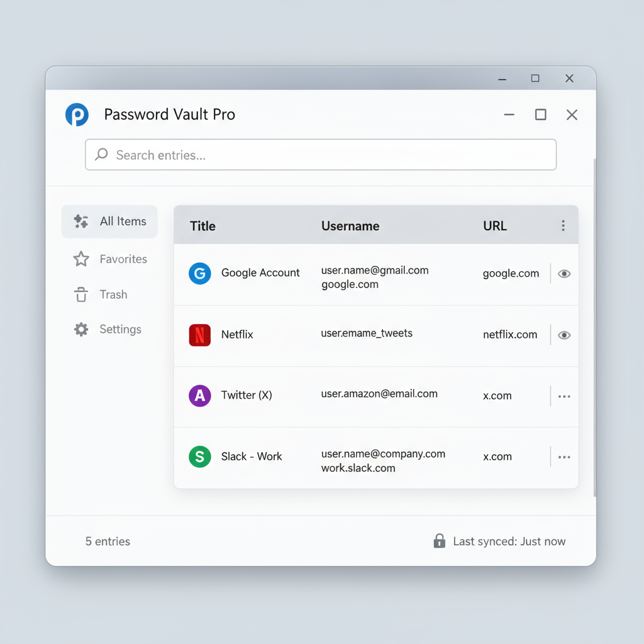Click the 5 entries count

(108, 541)
